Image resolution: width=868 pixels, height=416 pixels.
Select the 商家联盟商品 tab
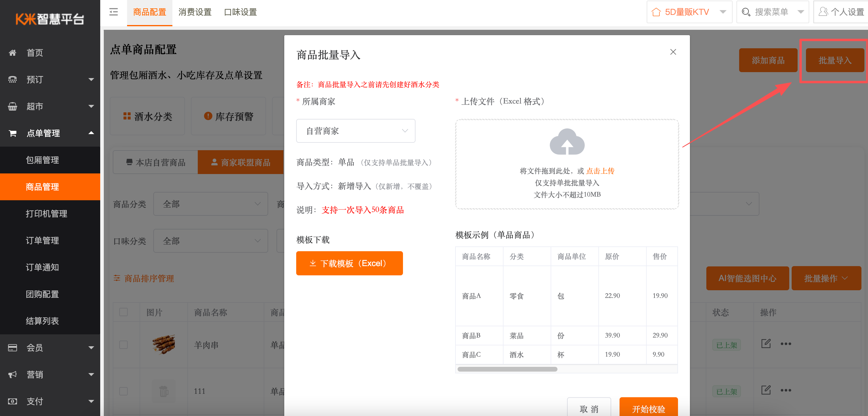[241, 162]
